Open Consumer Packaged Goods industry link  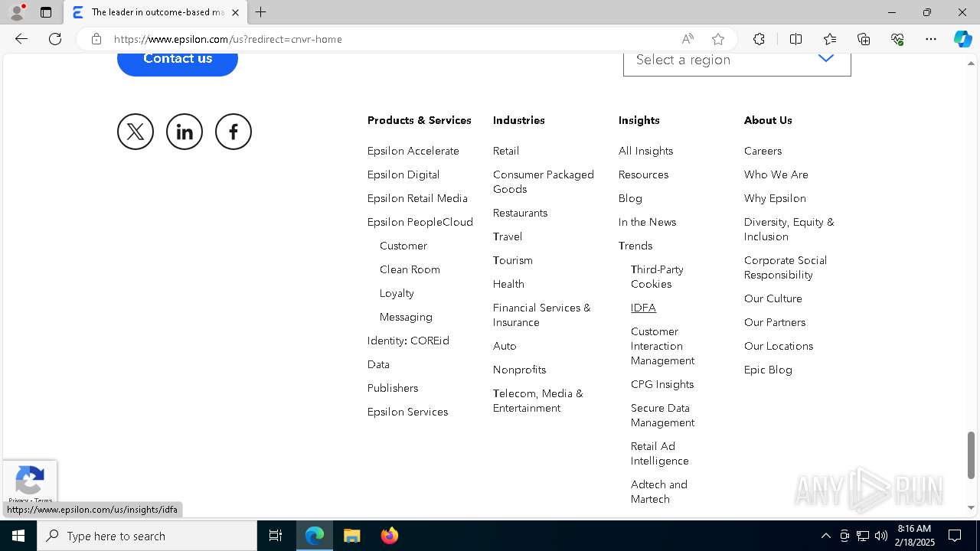pos(544,181)
